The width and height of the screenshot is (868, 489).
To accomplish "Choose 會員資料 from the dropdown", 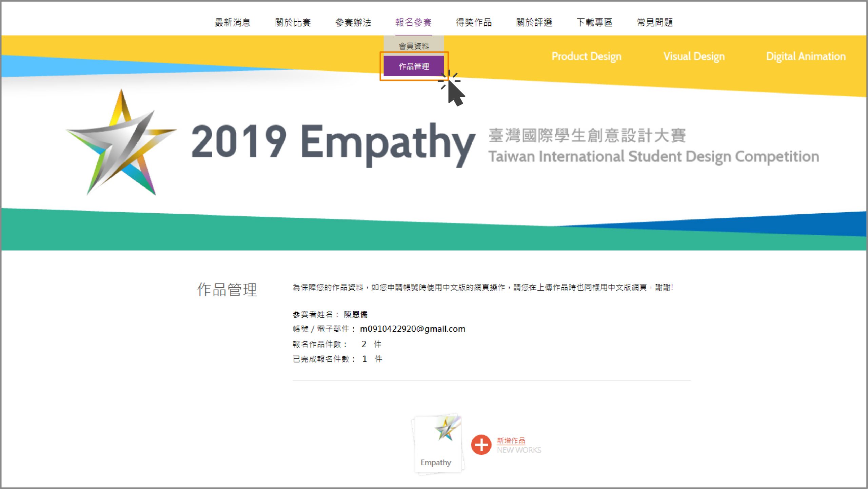I will (414, 46).
